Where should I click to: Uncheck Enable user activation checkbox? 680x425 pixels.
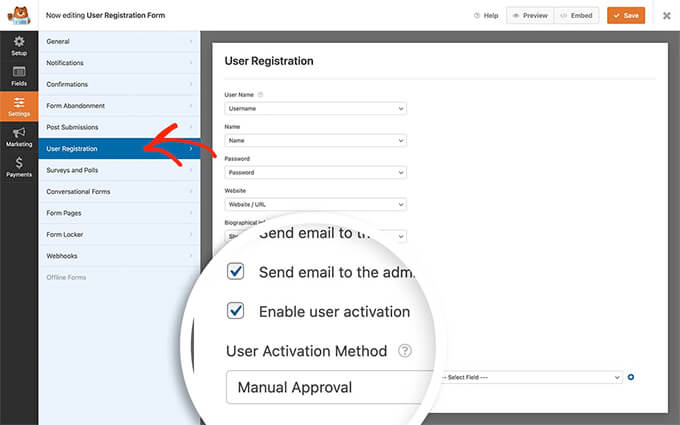pyautogui.click(x=236, y=311)
